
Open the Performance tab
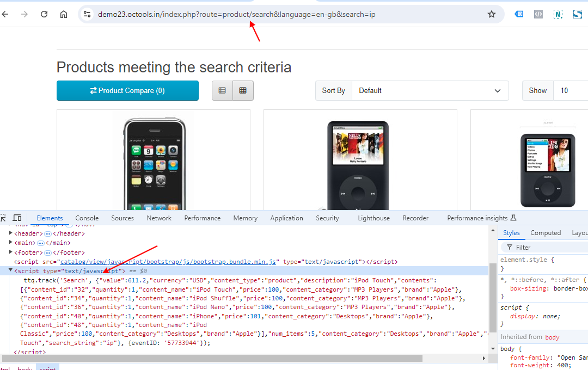pos(203,218)
